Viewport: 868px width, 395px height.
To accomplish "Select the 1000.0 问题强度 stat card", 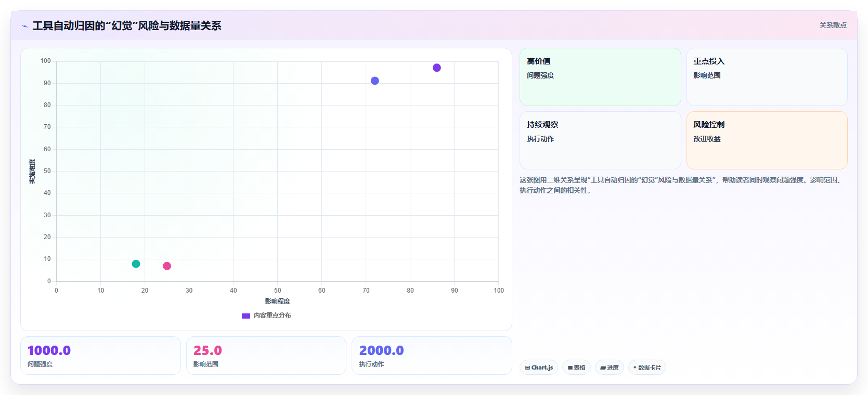I will (x=100, y=355).
